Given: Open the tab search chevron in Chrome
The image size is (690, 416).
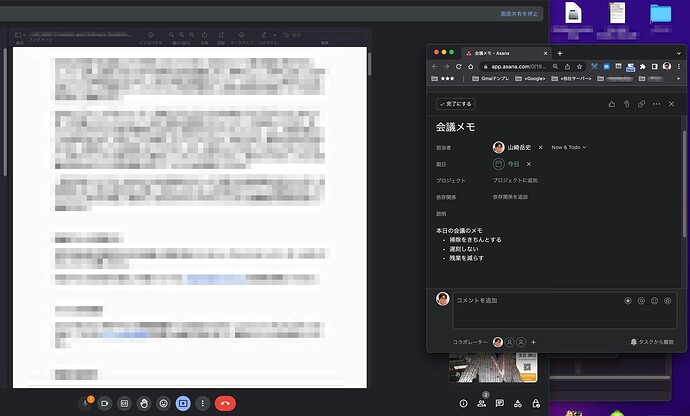Looking at the screenshot, I should pyautogui.click(x=679, y=53).
